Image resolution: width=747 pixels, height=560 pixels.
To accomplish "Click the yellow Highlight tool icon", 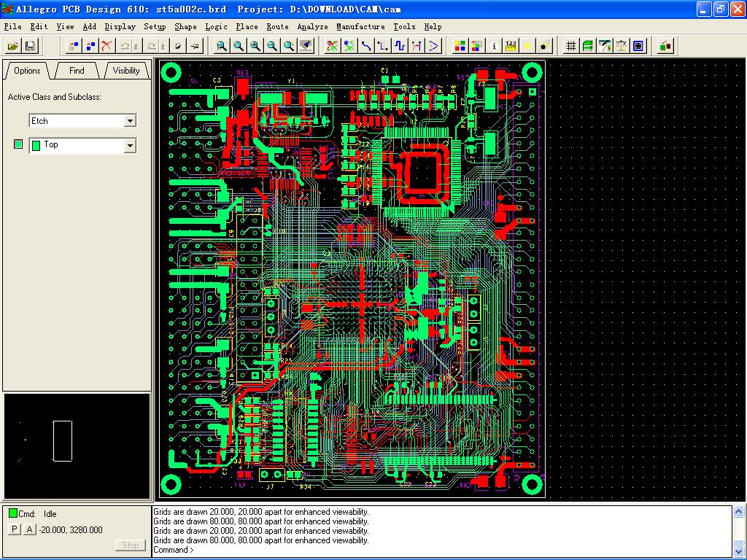I will coord(527,46).
